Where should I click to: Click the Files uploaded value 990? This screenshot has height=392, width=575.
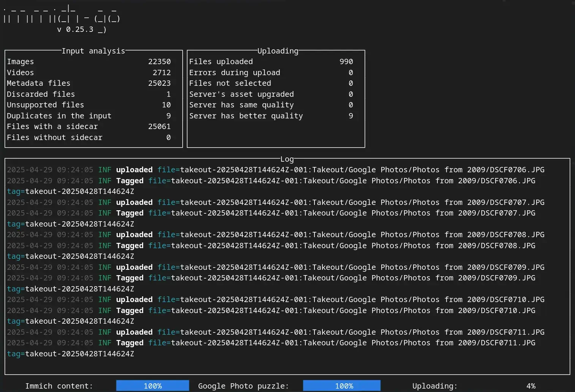(346, 61)
